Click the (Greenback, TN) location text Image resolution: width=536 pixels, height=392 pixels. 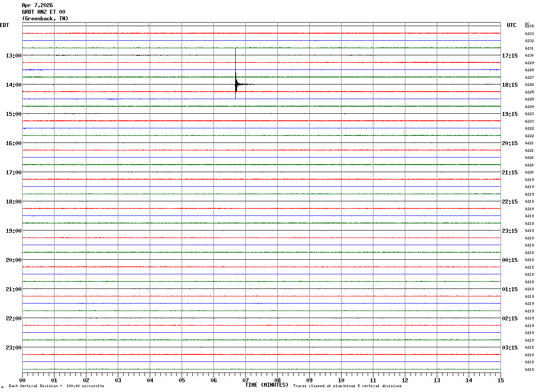coord(45,19)
